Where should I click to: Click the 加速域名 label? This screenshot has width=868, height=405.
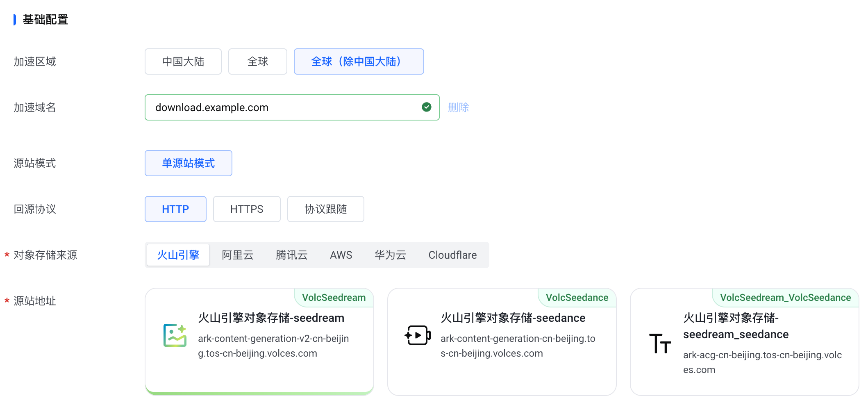coord(35,107)
